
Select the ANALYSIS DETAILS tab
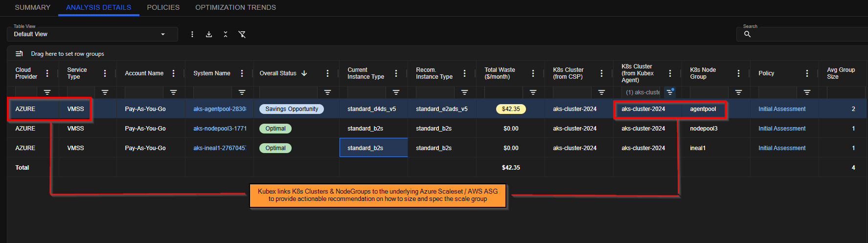pyautogui.click(x=98, y=7)
